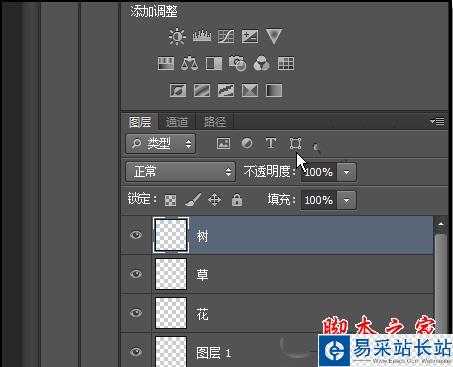Add a Vibrance adjustment layer

tap(274, 36)
